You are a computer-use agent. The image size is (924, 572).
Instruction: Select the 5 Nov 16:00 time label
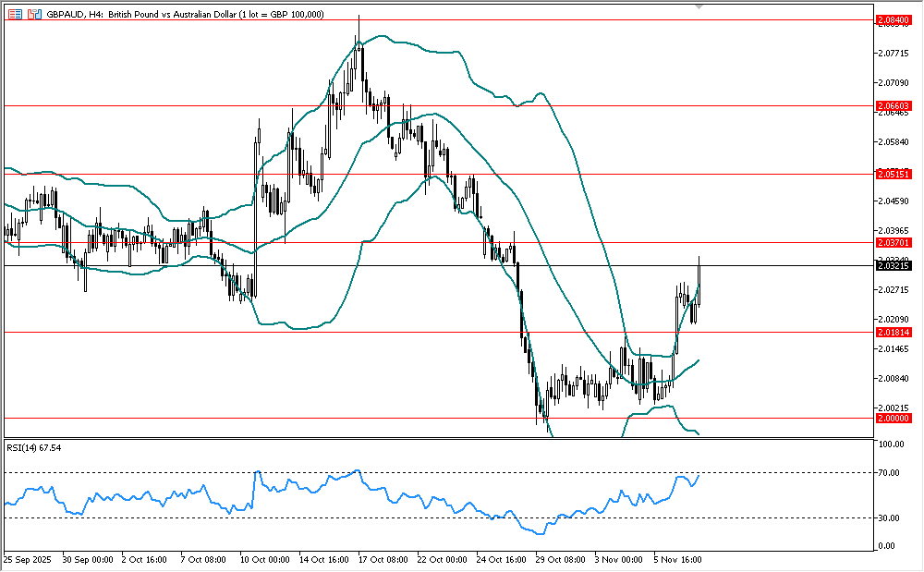[x=678, y=560]
